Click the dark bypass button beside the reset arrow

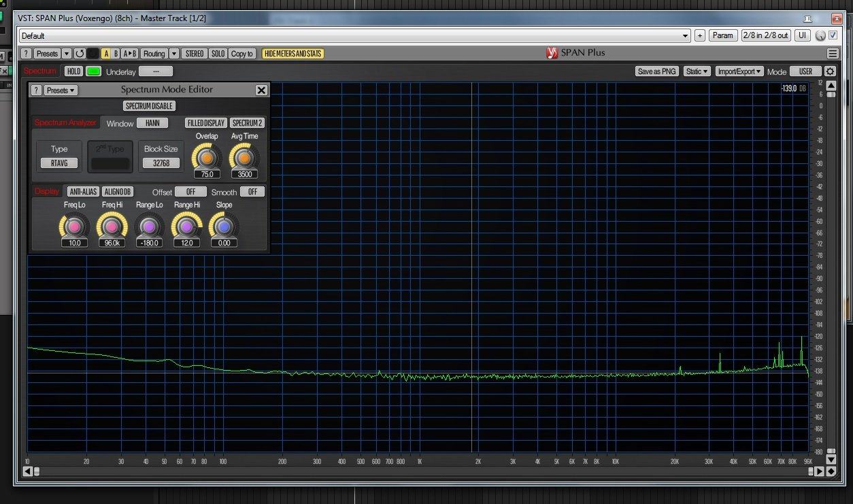pos(93,53)
